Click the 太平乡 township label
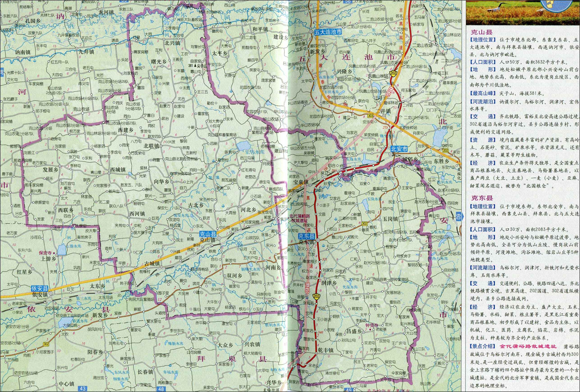The width and height of the screenshot is (580, 392). (220, 53)
